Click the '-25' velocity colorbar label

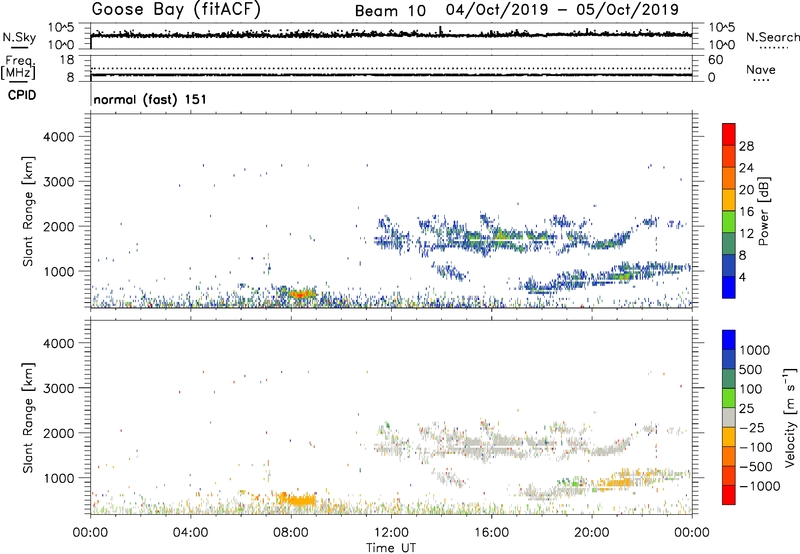pos(752,427)
